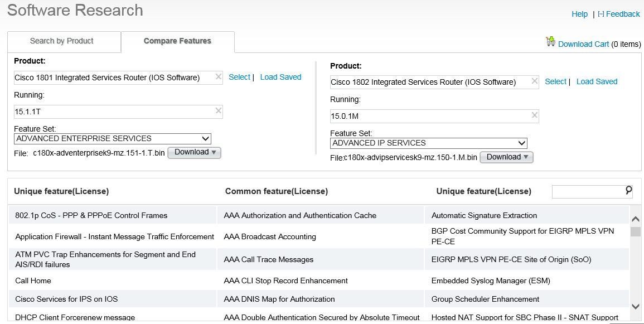Open the Download Cart link
The image size is (644, 324).
pyautogui.click(x=583, y=44)
